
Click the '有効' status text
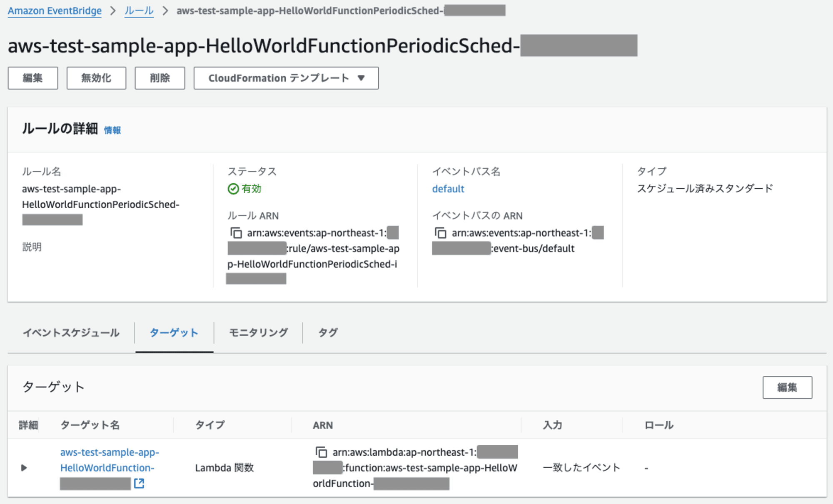point(252,189)
